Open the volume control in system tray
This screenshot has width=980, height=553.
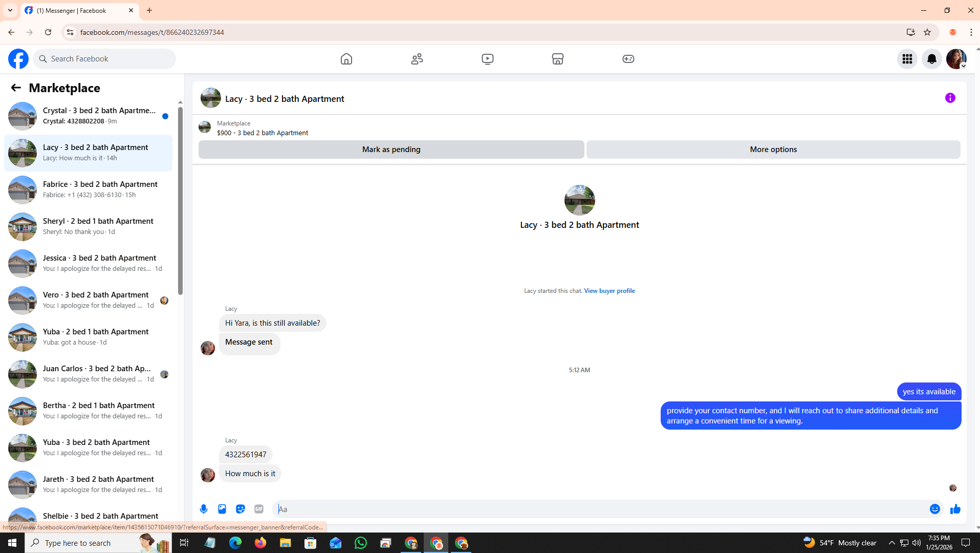917,543
